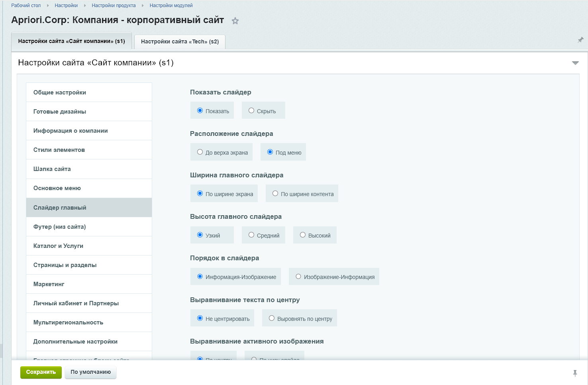Set slider height to «Высокий»
This screenshot has height=385, width=588.
[x=303, y=235]
